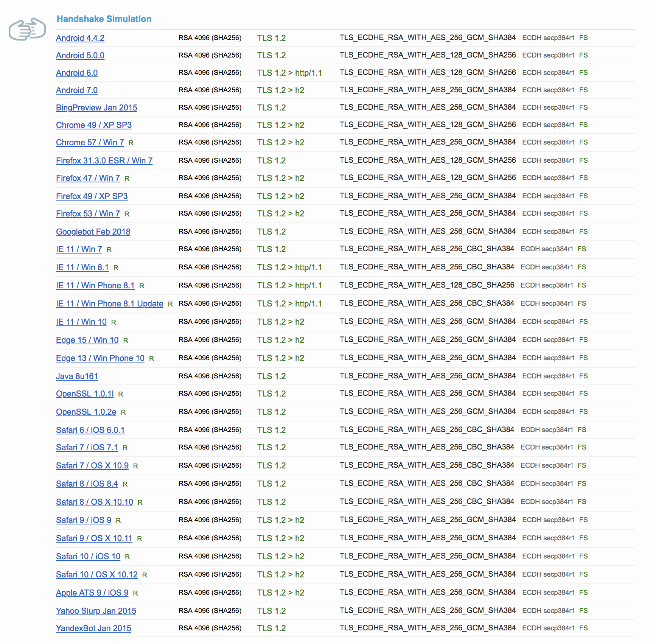Click the CBC cipher suite in IE 11 / Win 7 row

(427, 249)
